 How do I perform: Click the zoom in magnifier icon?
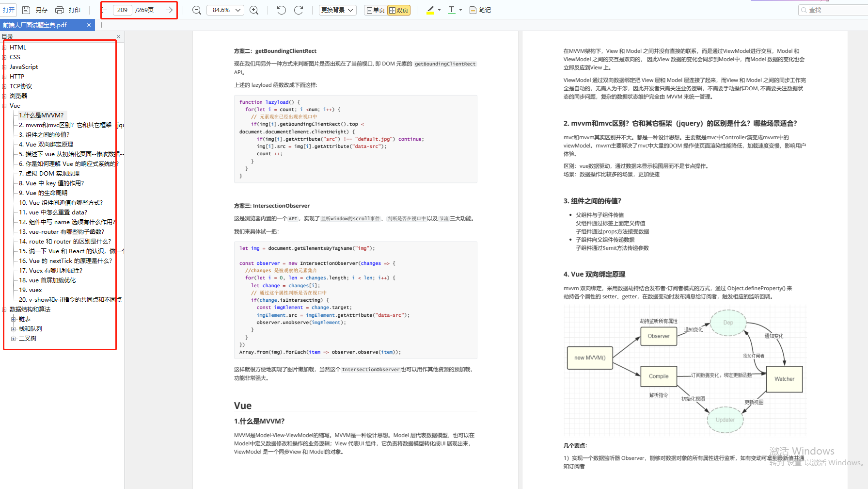pyautogui.click(x=254, y=10)
